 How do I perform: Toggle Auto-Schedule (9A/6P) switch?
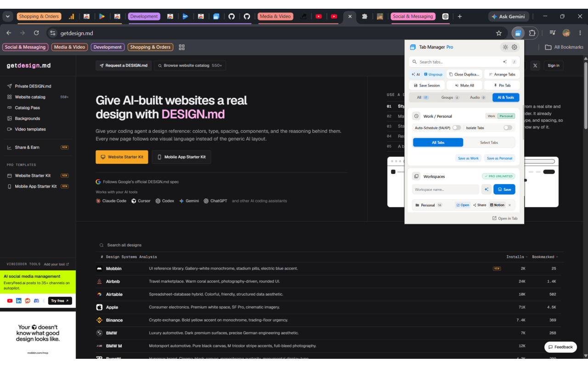click(457, 128)
